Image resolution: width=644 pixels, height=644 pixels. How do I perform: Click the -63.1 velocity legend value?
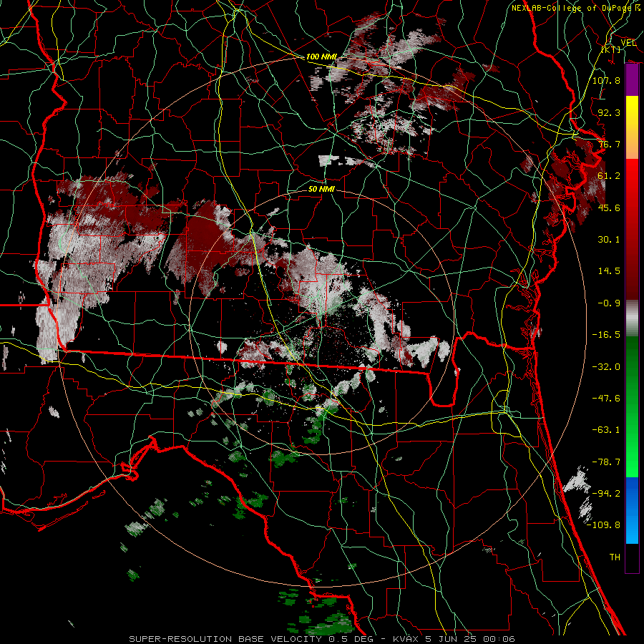coord(606,430)
